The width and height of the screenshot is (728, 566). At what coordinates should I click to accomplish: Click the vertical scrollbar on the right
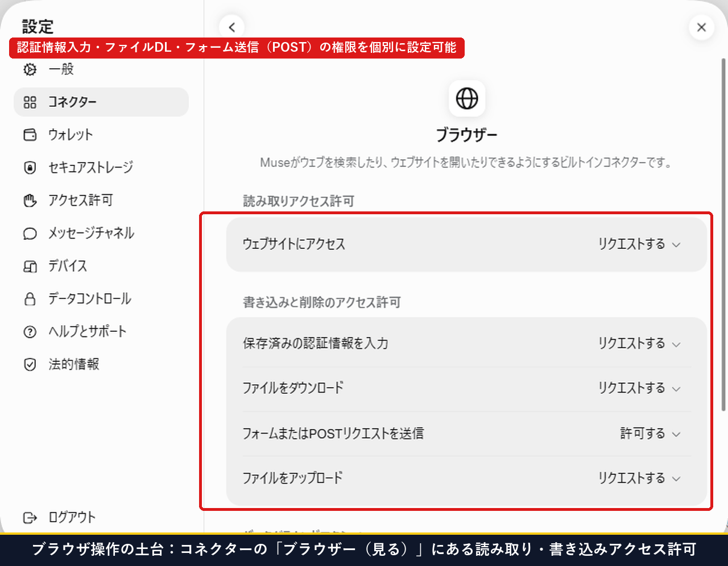pos(723,234)
